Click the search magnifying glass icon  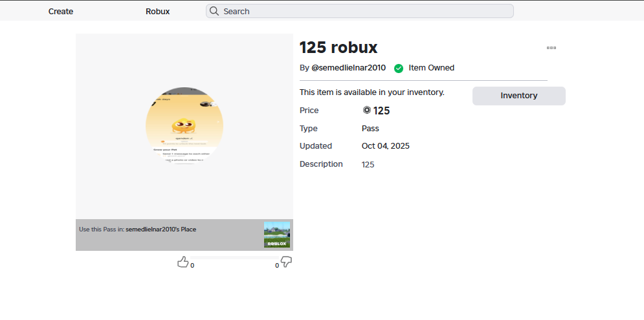[x=214, y=11]
